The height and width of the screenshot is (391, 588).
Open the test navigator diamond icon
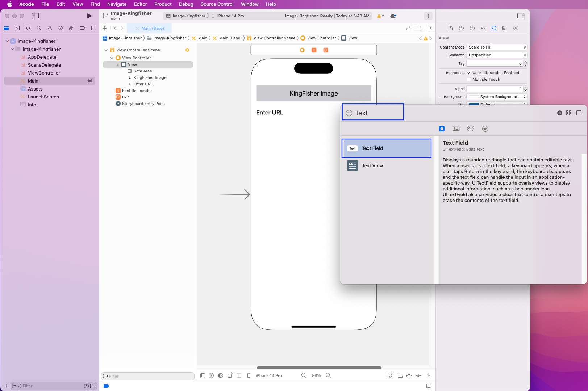click(61, 28)
